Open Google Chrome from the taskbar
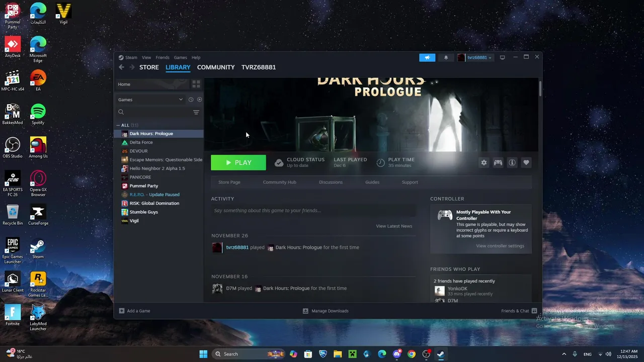Viewport: 644px width, 362px height. (412, 354)
